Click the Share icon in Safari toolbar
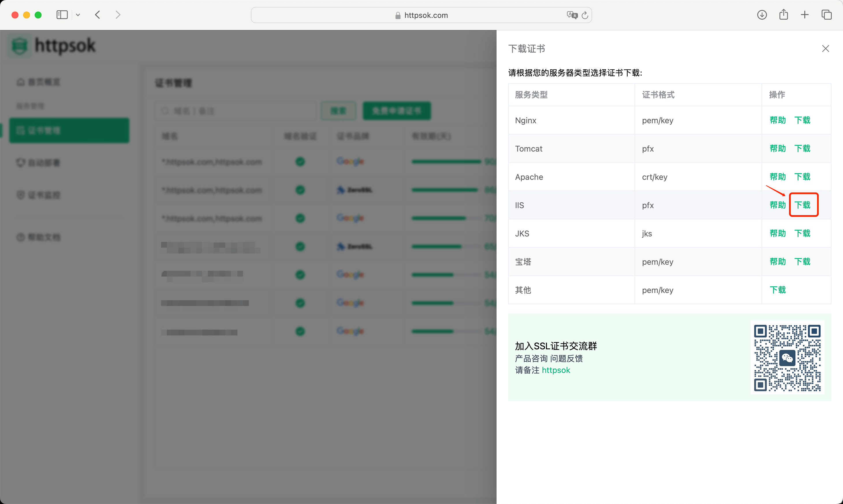 pyautogui.click(x=784, y=15)
